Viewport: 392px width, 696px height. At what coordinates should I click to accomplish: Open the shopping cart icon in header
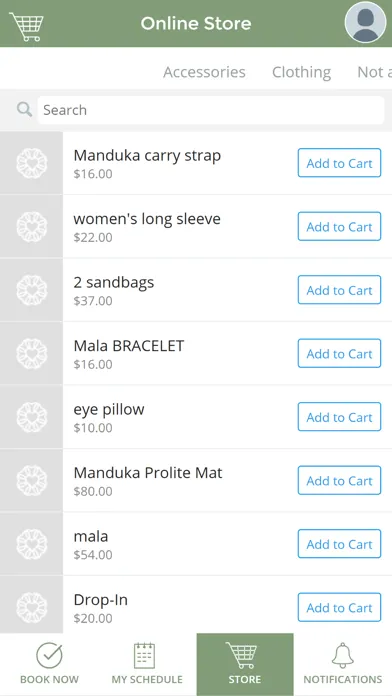point(27,26)
